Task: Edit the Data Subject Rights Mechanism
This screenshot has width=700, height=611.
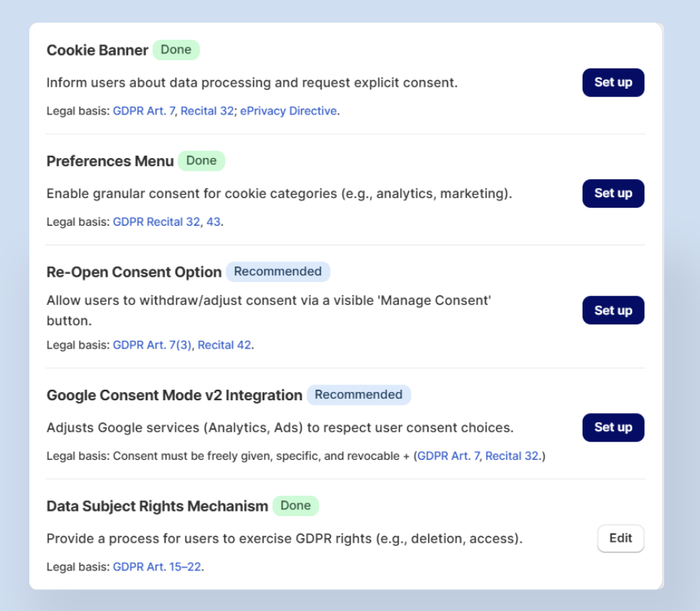Action: (620, 539)
